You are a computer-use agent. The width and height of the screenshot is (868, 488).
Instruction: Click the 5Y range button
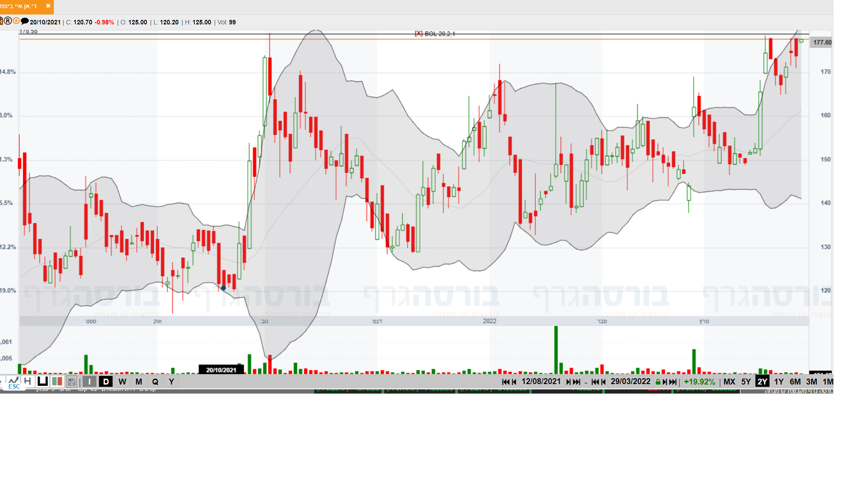pyautogui.click(x=746, y=382)
